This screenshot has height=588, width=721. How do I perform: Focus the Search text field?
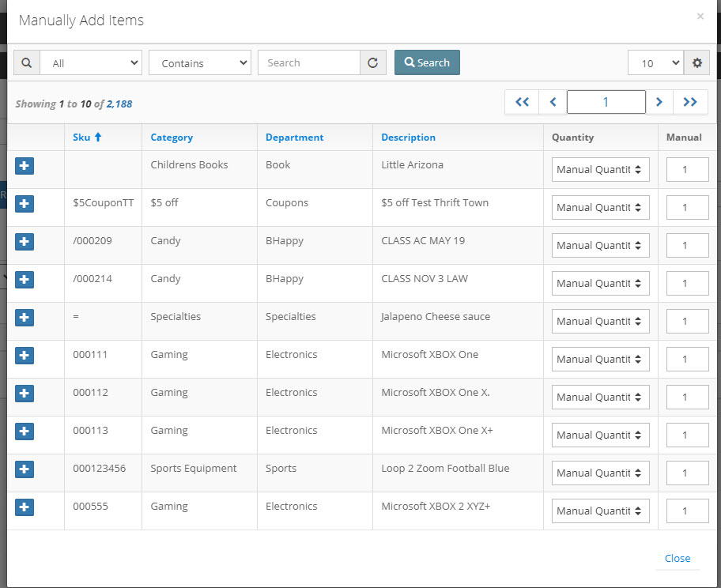(309, 62)
